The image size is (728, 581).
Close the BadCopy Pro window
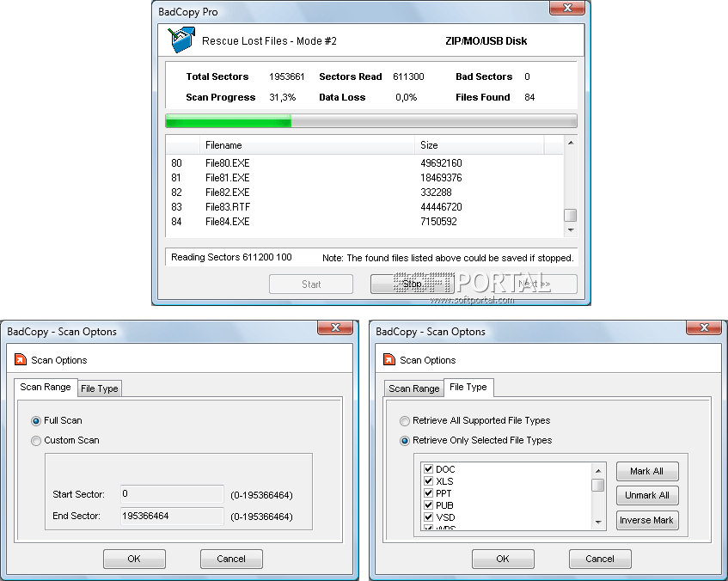click(x=567, y=8)
